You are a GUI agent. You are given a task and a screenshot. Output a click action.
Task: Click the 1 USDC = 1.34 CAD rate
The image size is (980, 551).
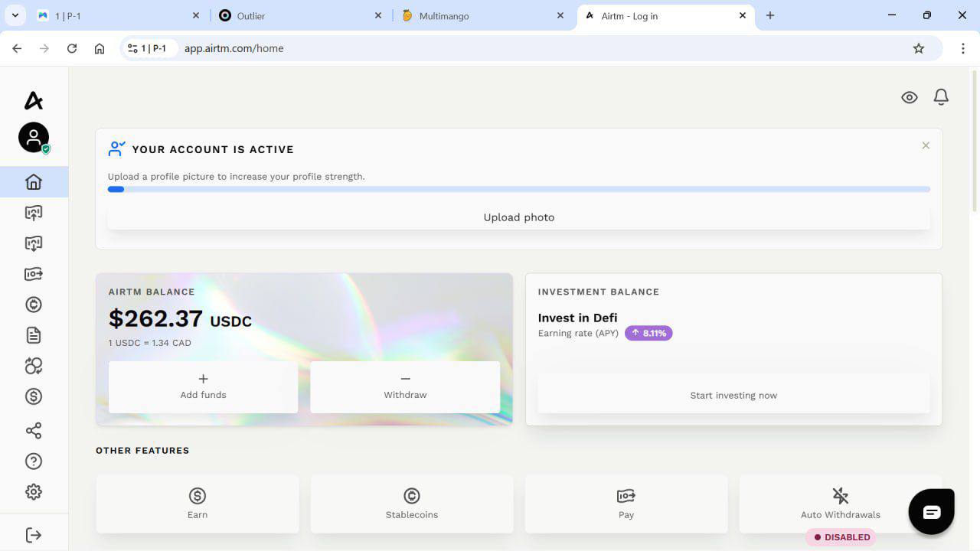[x=150, y=343]
